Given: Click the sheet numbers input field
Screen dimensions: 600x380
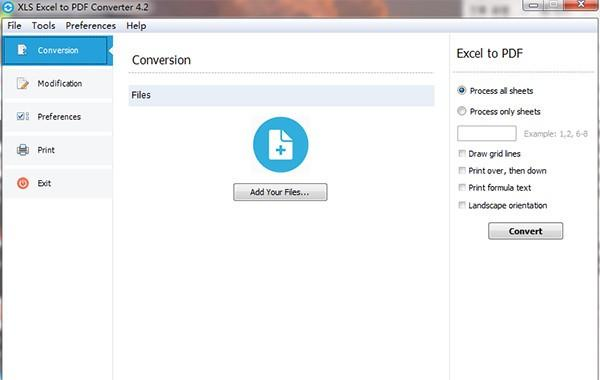Looking at the screenshot, I should (x=487, y=134).
